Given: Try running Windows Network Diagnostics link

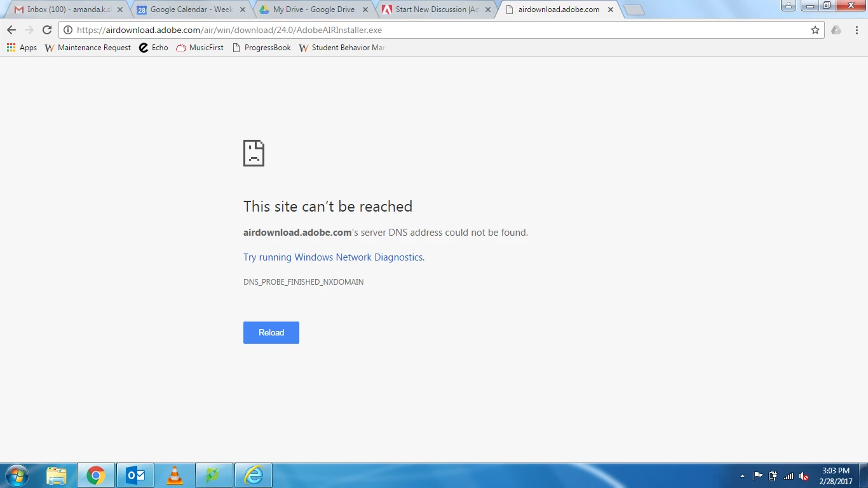Looking at the screenshot, I should [334, 257].
